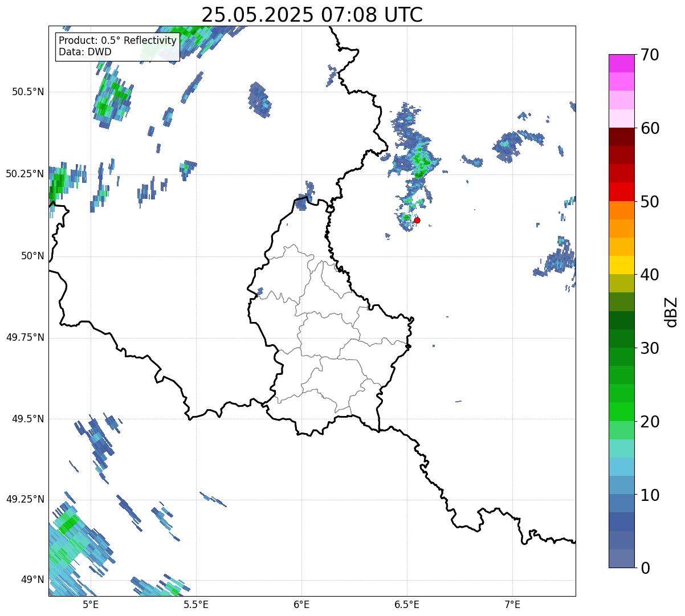Click the 7°E longitude label
685x616 pixels.
point(512,604)
